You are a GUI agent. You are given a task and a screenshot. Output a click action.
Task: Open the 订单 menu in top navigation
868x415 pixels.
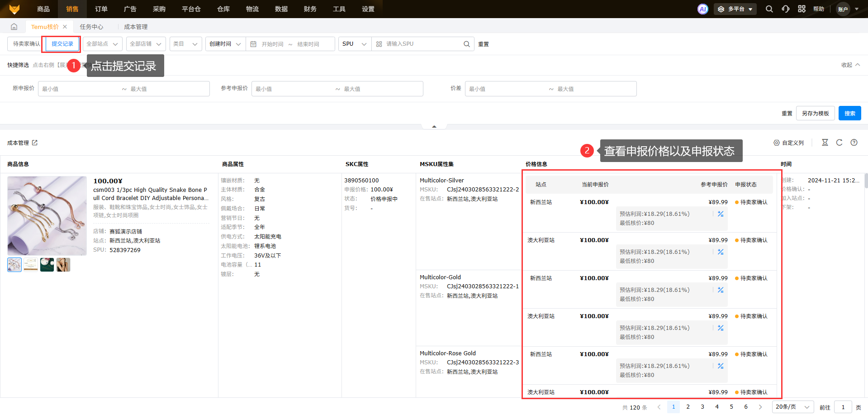[x=101, y=9]
